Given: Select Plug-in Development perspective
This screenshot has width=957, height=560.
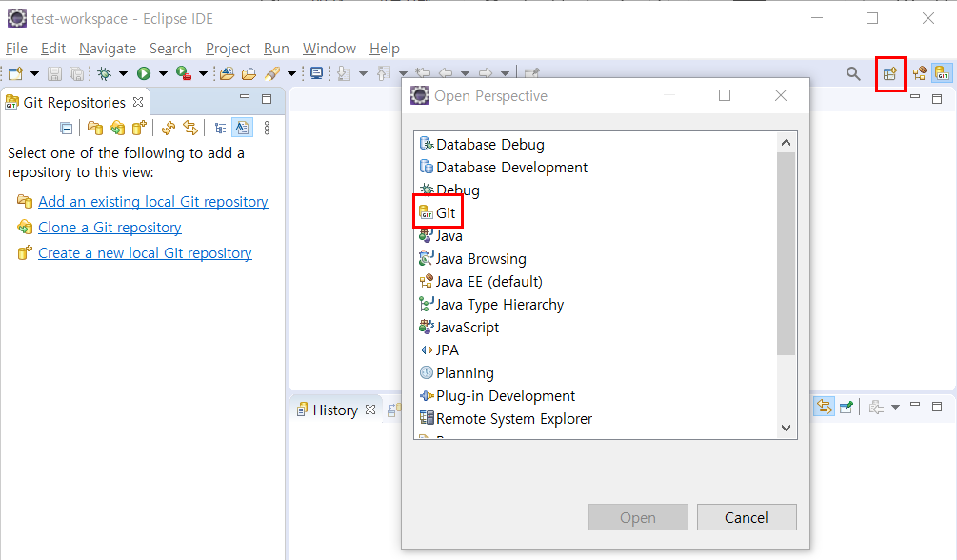Looking at the screenshot, I should pyautogui.click(x=497, y=396).
